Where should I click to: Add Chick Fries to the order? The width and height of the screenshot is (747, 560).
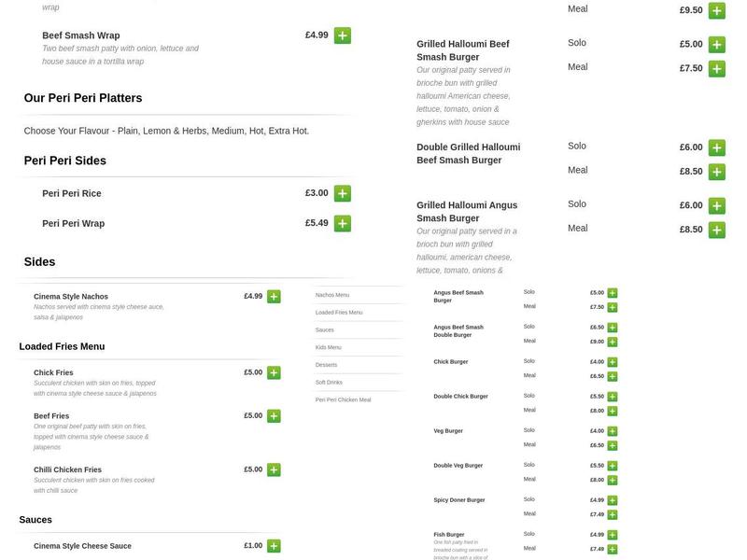[x=274, y=371]
